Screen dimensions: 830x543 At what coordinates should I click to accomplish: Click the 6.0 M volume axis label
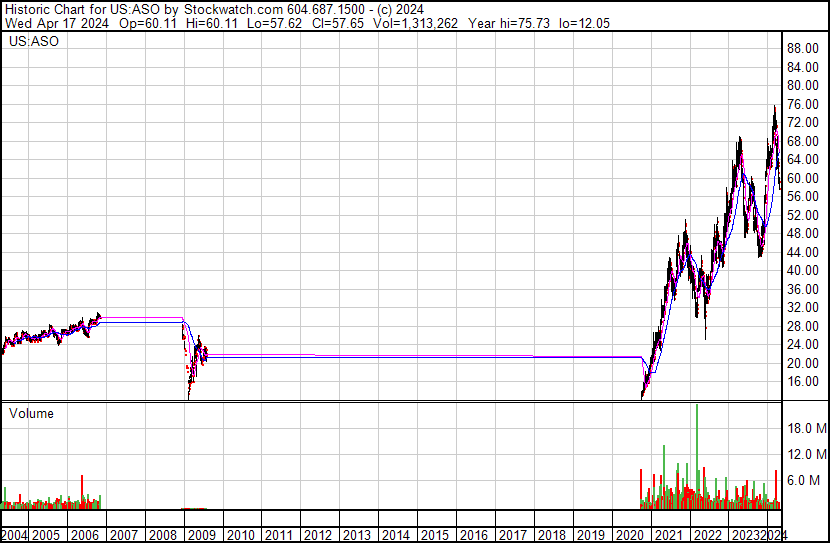(x=806, y=480)
